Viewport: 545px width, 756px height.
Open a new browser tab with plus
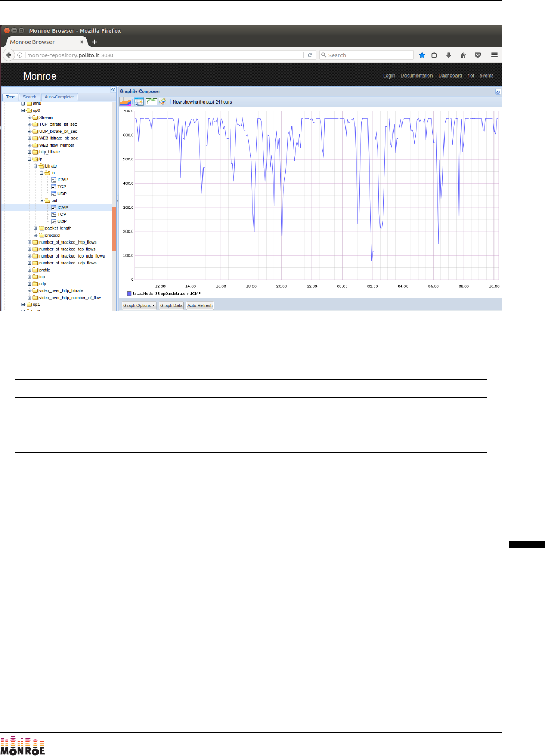tap(94, 42)
